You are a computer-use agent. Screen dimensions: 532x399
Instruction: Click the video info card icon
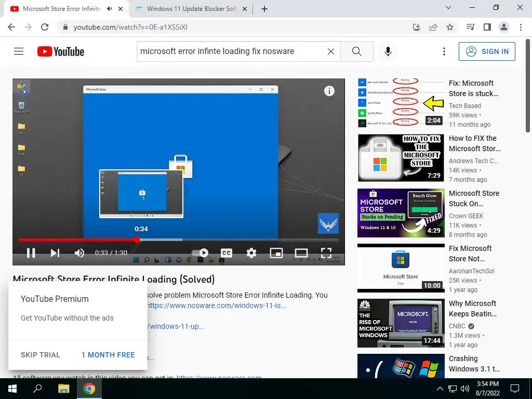[x=329, y=91]
